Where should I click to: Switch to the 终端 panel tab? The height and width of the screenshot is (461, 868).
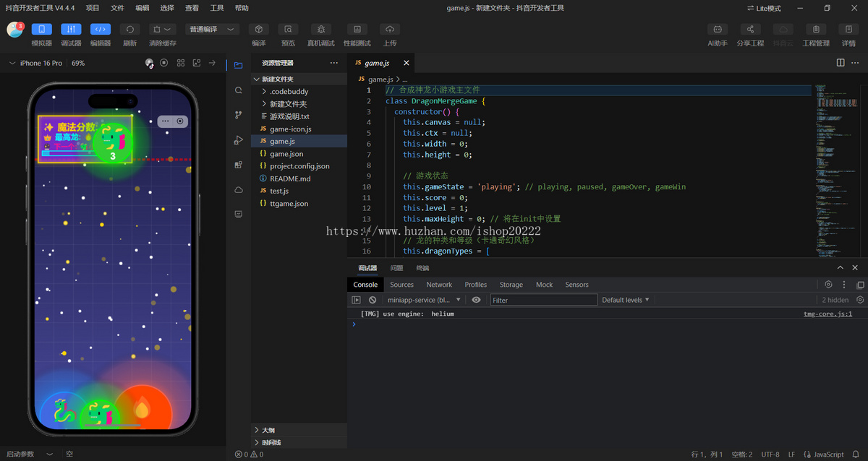[x=422, y=268]
